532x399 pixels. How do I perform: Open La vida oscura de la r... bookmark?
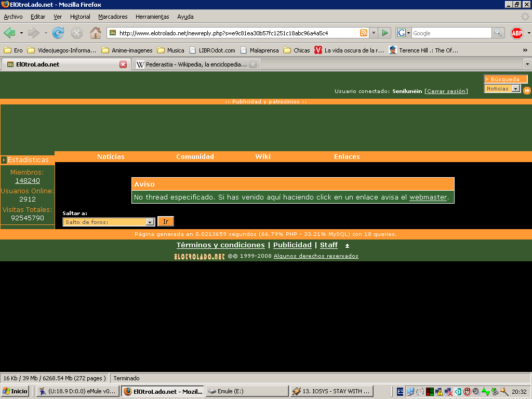349,50
